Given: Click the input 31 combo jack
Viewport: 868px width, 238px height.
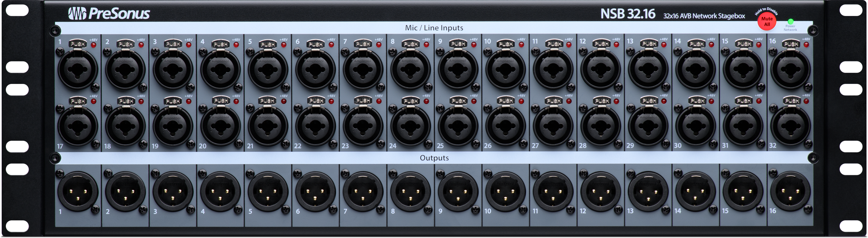Looking at the screenshot, I should point(743,125).
